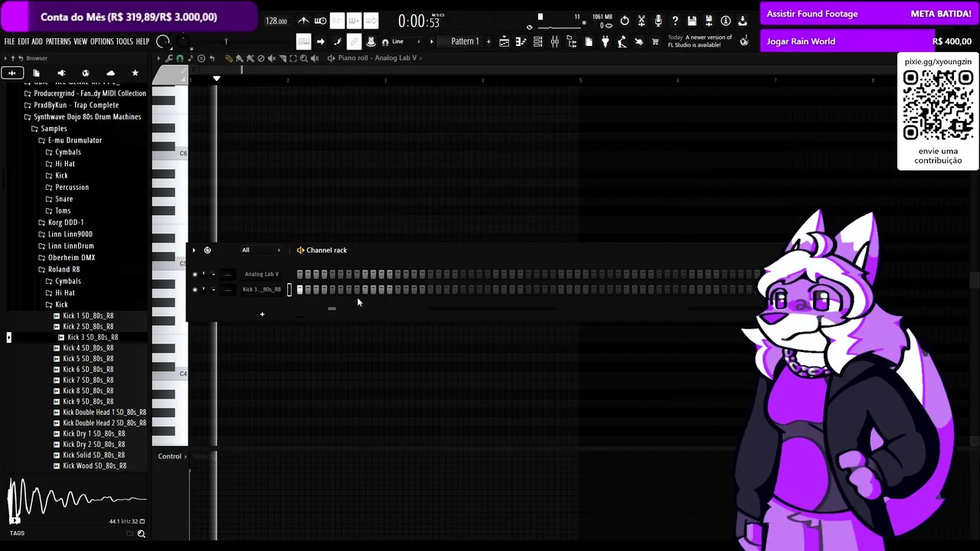The image size is (980, 551).
Task: Open the PATTERNS menu
Action: tap(58, 41)
